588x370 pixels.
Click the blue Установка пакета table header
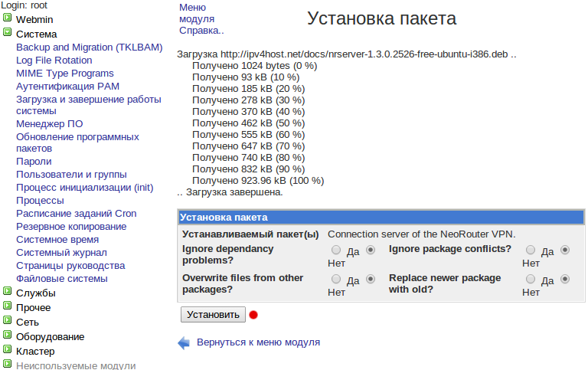tap(381, 218)
